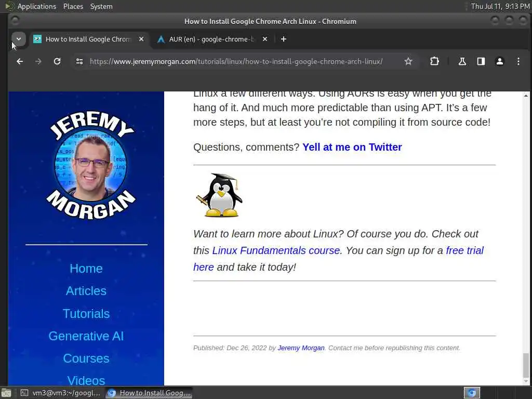Screen dimensions: 532x399
Task: Open Courses in the sidebar
Action: point(86,358)
